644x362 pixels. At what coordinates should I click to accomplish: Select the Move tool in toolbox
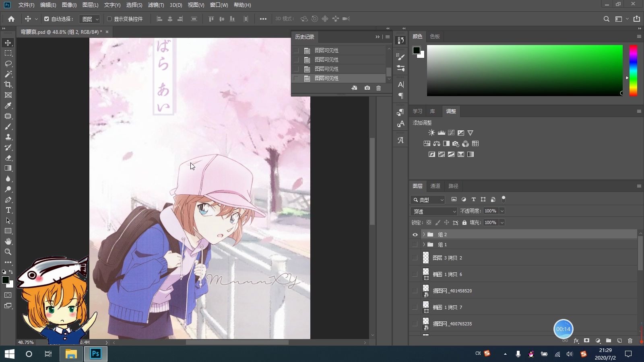pos(8,43)
